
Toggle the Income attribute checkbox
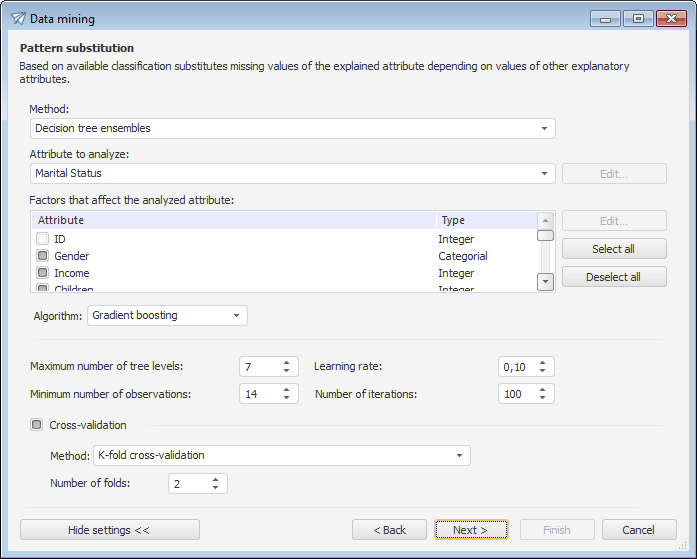[x=43, y=273]
